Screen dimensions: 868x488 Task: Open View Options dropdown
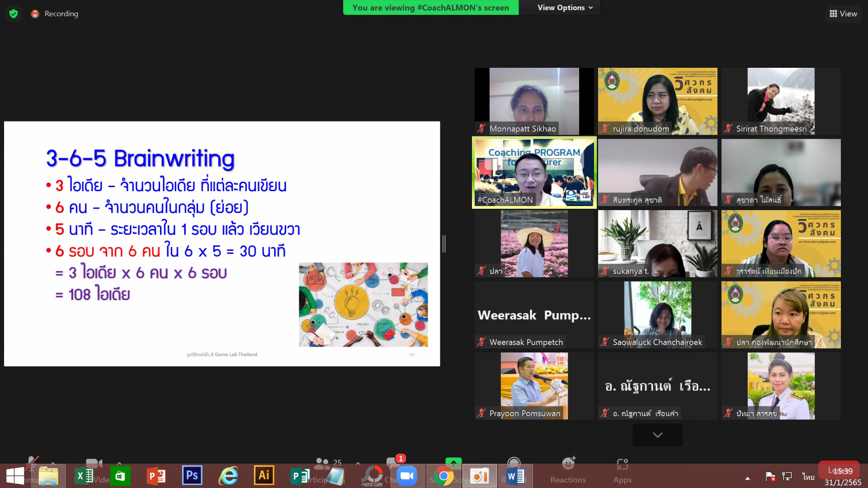[565, 8]
